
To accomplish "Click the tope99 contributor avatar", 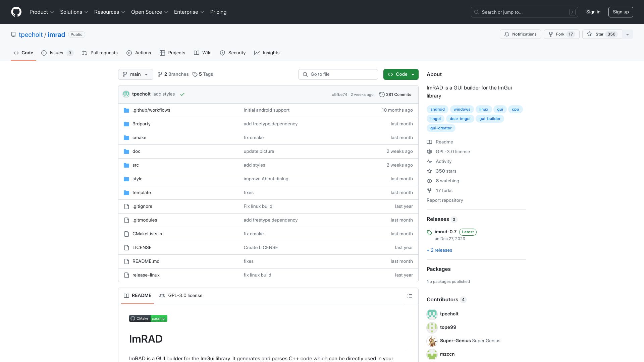I will pyautogui.click(x=432, y=327).
